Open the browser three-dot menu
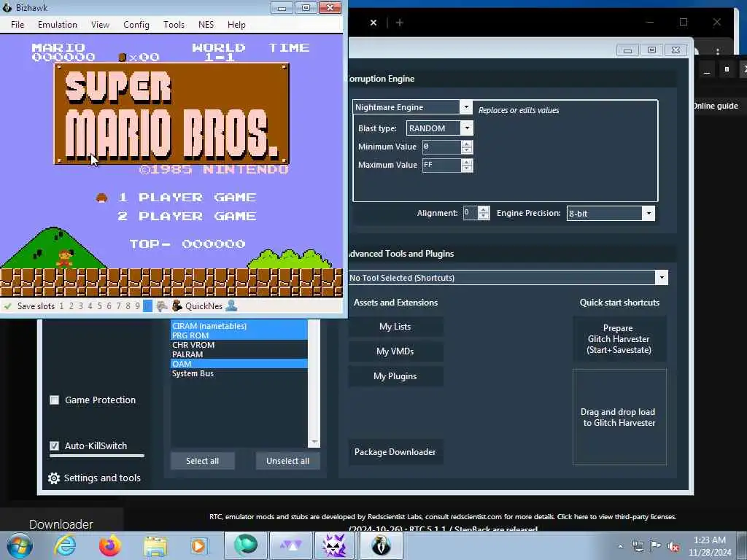 coord(718,51)
